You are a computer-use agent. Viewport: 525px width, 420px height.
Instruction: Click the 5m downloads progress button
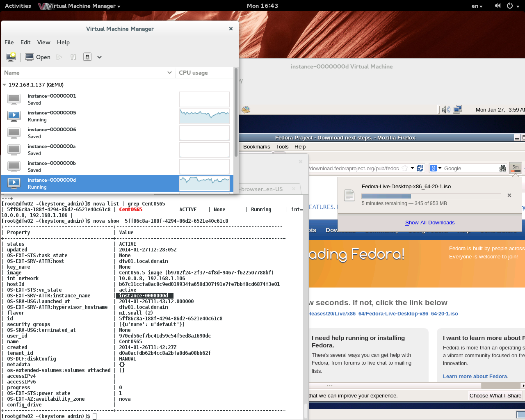[516, 168]
